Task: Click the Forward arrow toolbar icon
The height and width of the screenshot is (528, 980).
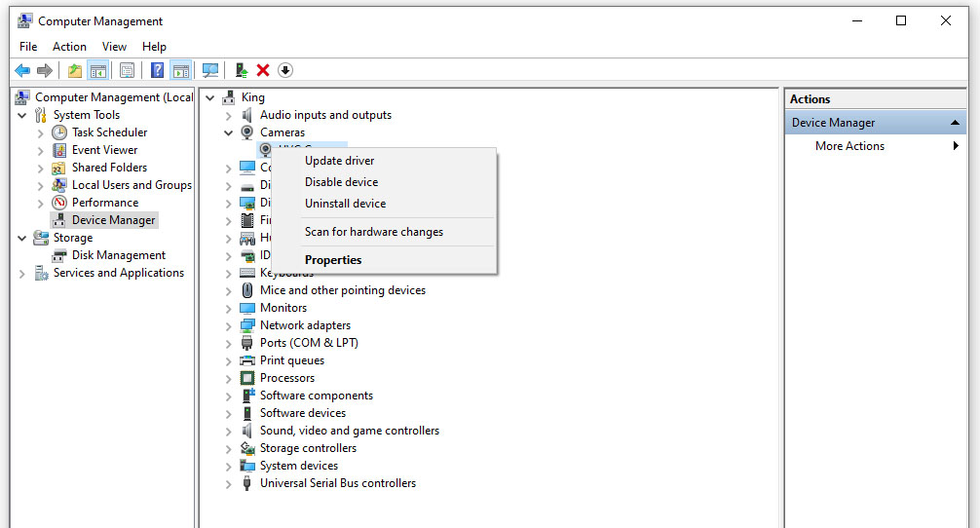Action: [x=45, y=70]
